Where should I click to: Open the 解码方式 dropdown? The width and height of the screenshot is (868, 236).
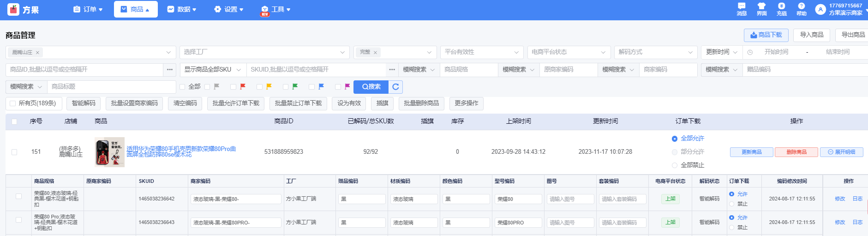(655, 52)
